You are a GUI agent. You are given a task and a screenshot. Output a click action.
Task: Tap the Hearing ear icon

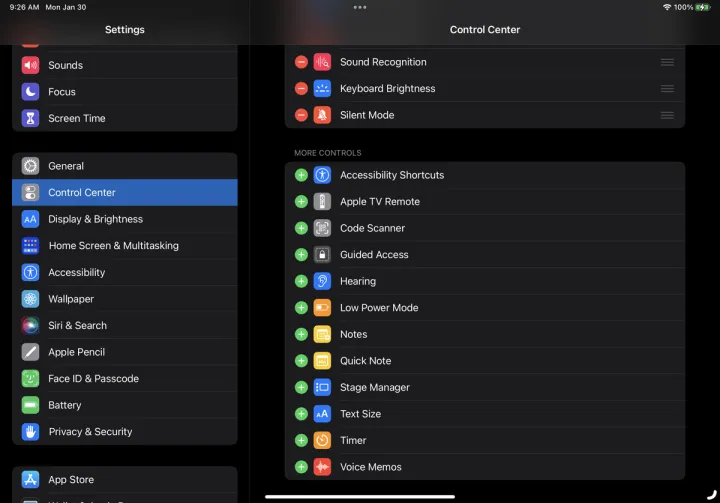[322, 281]
